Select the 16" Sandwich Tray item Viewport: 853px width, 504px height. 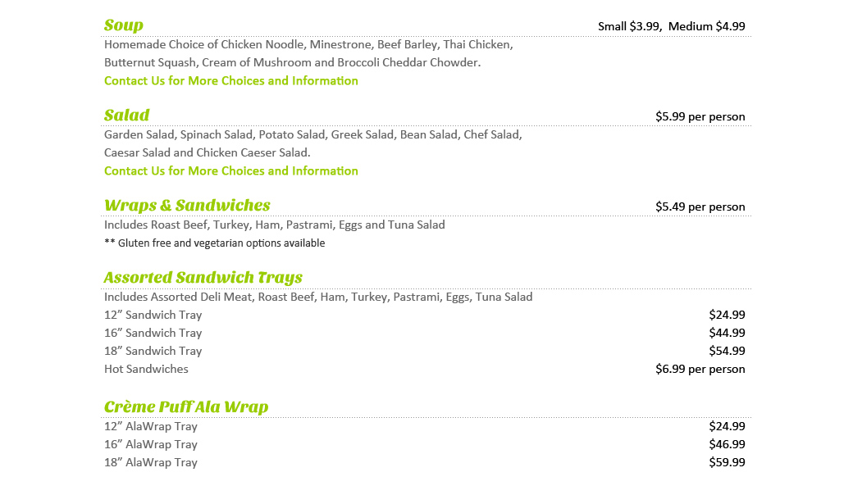[x=153, y=334]
